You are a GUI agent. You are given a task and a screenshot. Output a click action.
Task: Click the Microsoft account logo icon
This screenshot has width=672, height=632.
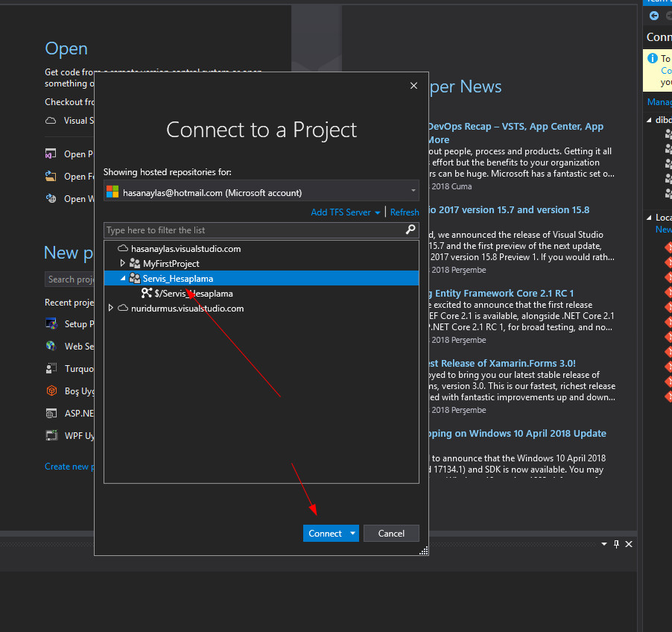pos(112,192)
